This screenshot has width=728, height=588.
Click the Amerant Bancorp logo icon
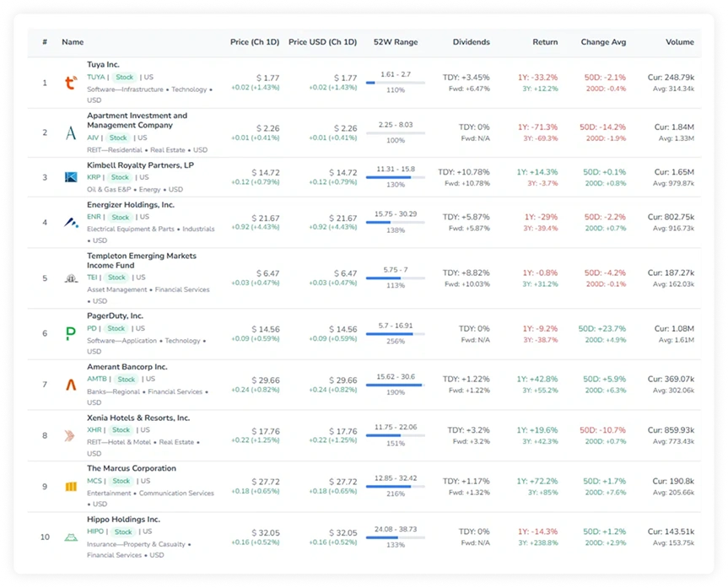coord(71,385)
